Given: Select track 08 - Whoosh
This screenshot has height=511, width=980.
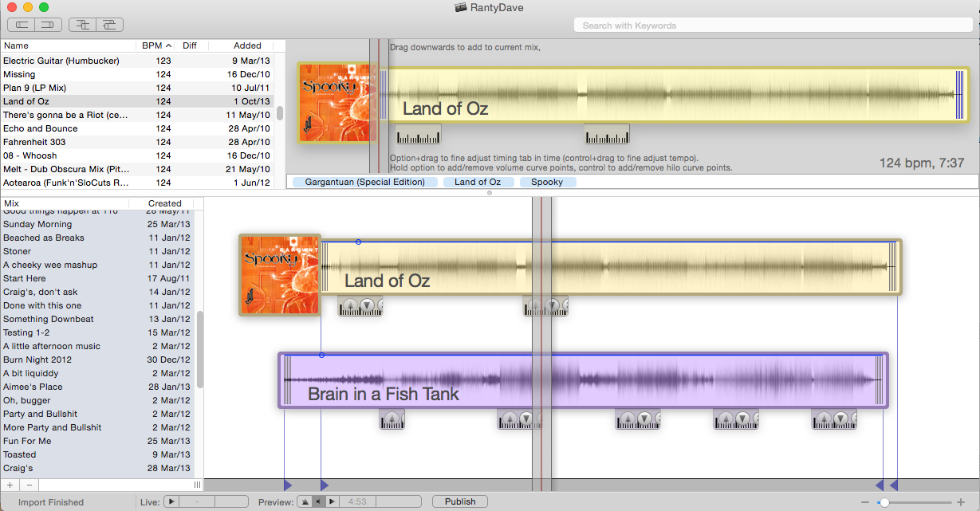Looking at the screenshot, I should (x=136, y=155).
